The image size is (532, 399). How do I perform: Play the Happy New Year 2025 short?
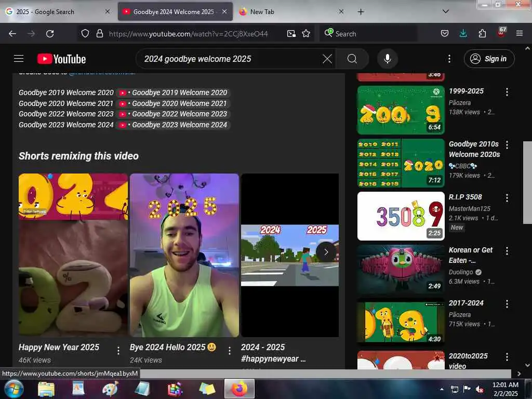73,255
